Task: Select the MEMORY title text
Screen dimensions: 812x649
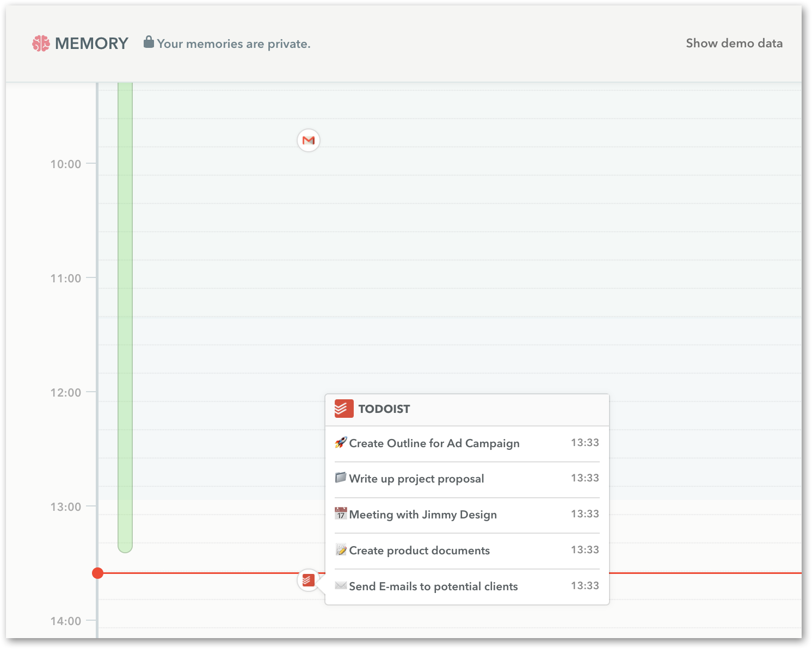Action: tap(91, 43)
